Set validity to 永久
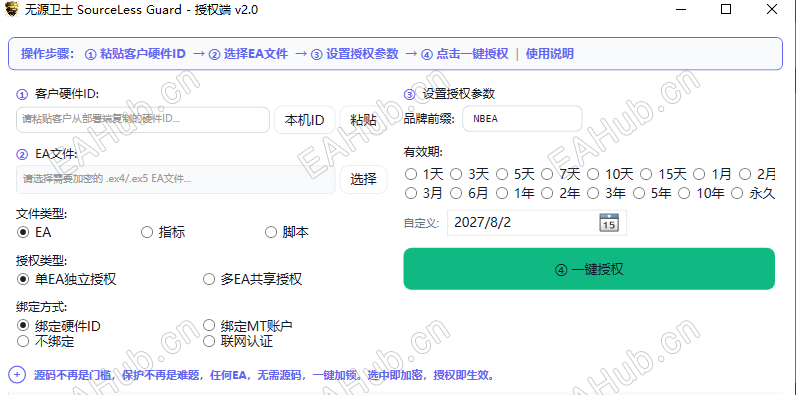 point(753,193)
